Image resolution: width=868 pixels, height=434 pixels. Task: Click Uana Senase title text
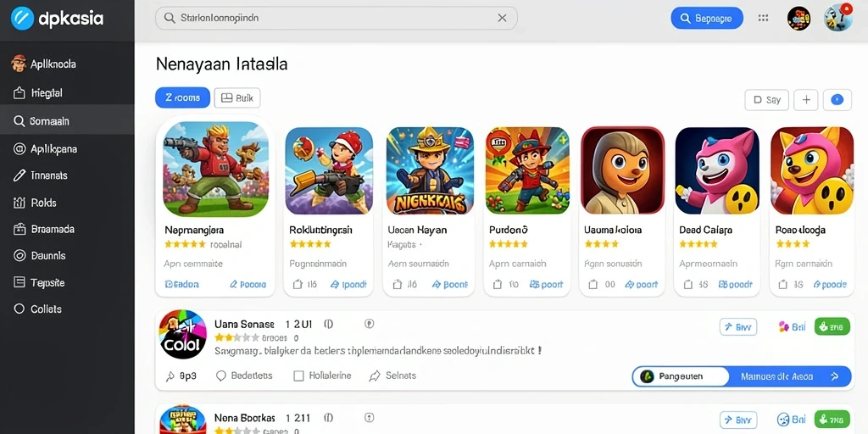[x=244, y=325]
